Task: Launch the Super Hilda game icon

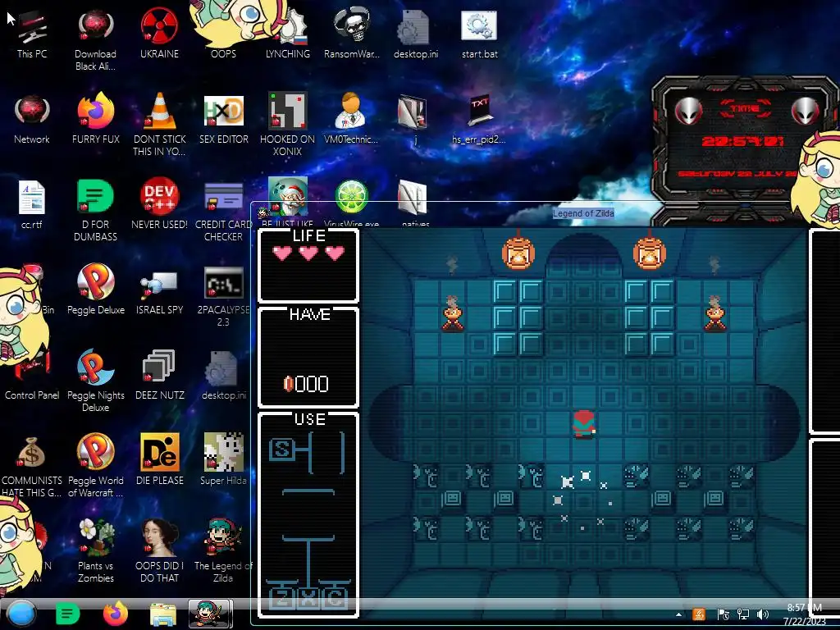Action: click(223, 459)
